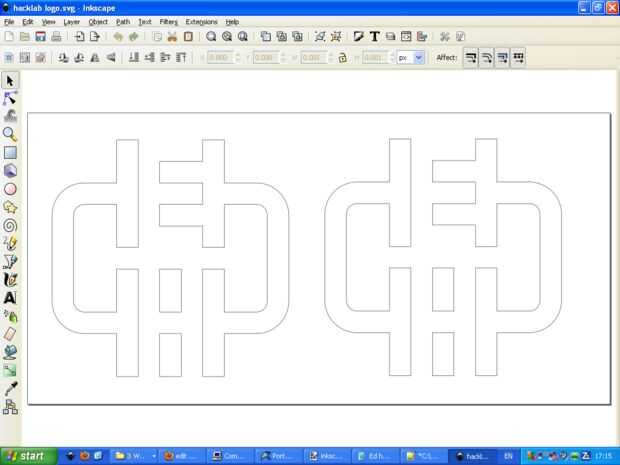This screenshot has width=620, height=465.
Task: Open the Layer menu
Action: click(72, 22)
